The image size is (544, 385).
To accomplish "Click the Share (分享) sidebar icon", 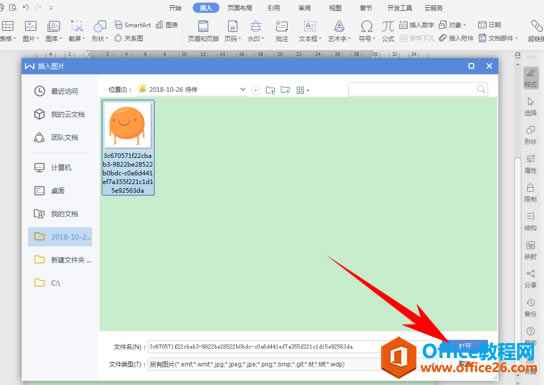I will pos(530,279).
